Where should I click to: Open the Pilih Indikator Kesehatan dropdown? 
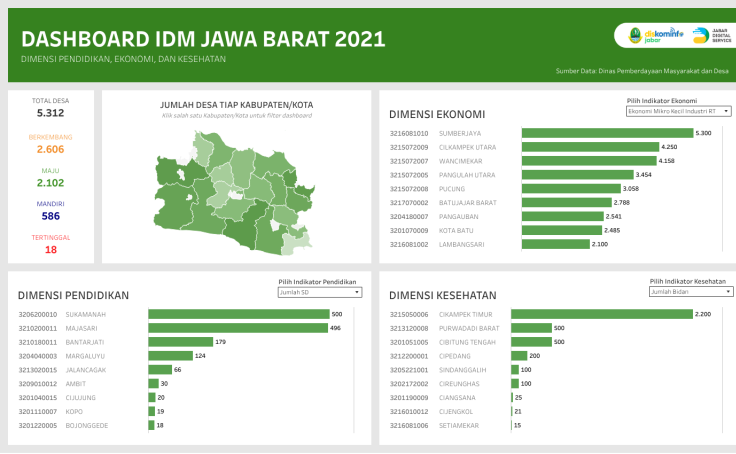(x=688, y=292)
